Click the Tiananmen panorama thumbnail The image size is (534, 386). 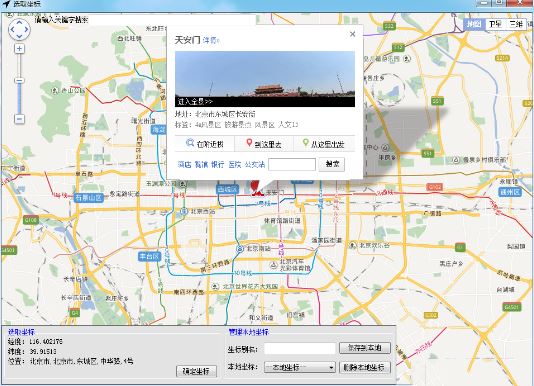point(265,79)
